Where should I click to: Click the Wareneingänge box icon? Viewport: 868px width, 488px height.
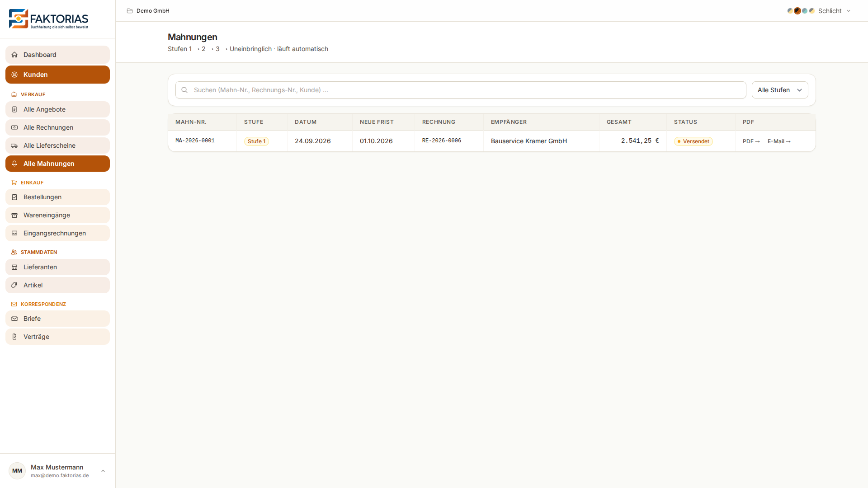click(x=14, y=215)
